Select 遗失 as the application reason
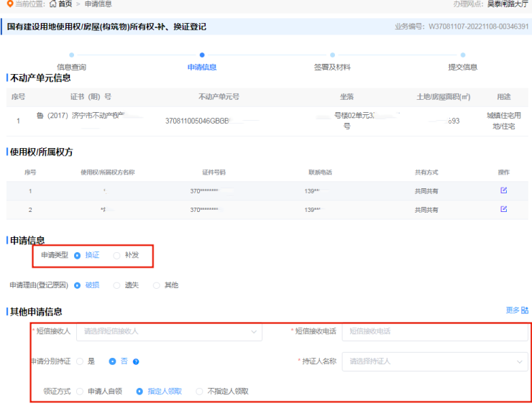Screen dimensions: 532x411 tap(117, 285)
